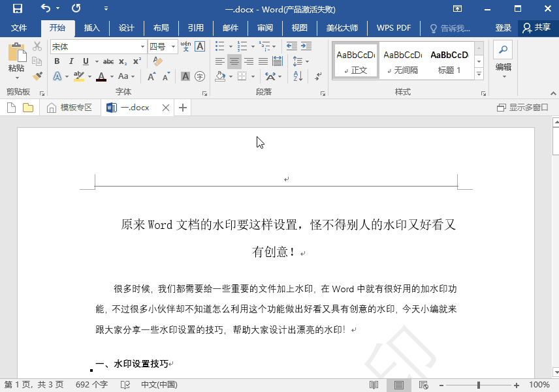Viewport: 559px width, 392px height.
Task: Switch to Read Mode view
Action: [x=374, y=385]
